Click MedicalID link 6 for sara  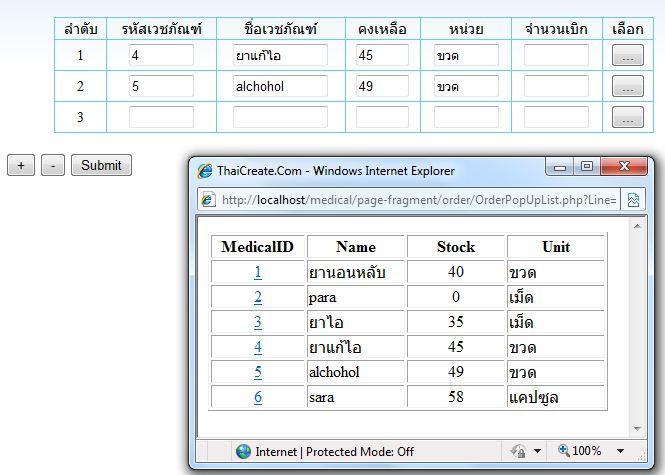click(258, 397)
